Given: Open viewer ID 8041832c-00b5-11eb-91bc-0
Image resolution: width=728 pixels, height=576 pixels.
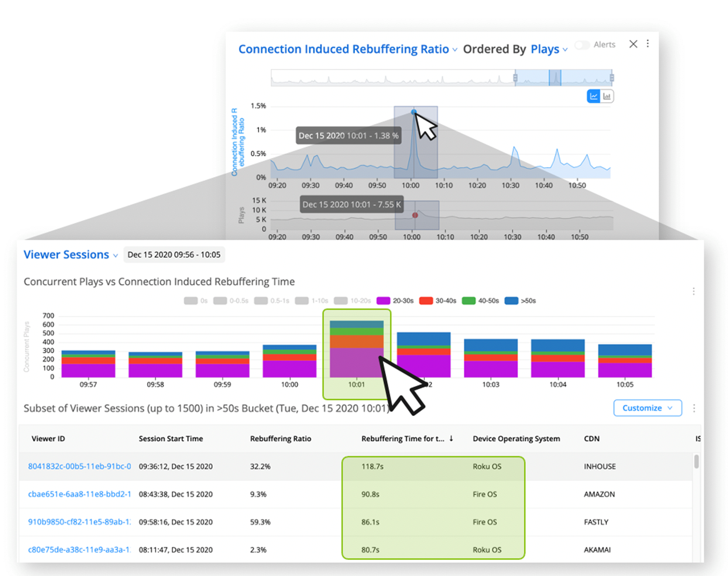Looking at the screenshot, I should click(x=79, y=466).
